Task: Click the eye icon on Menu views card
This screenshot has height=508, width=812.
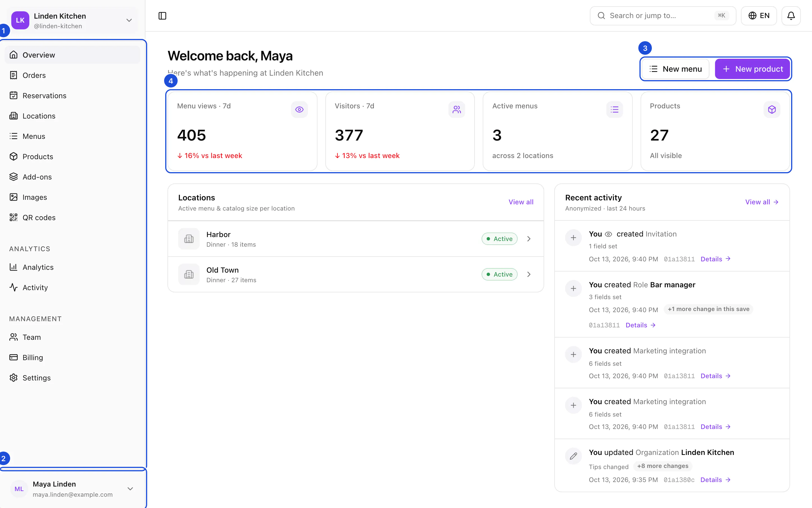Action: coord(299,110)
